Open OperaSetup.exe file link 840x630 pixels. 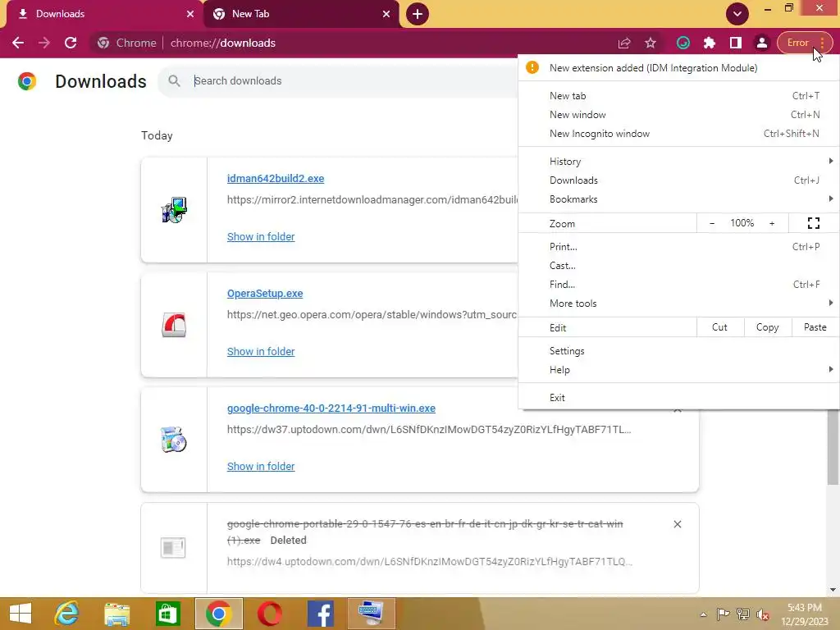click(265, 294)
